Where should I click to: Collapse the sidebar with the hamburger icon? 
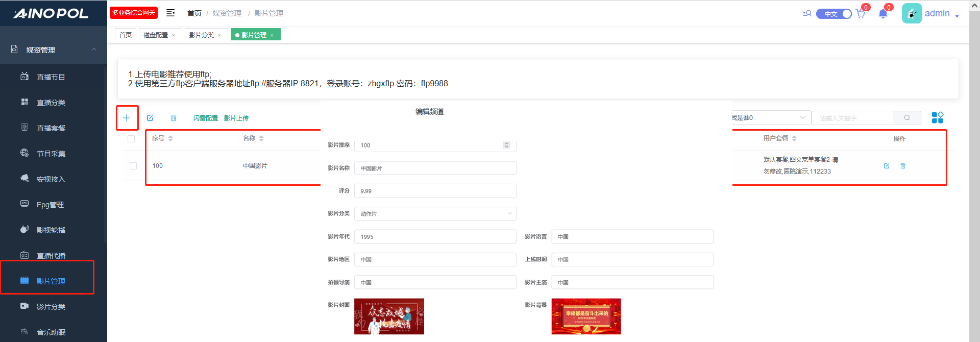pyautogui.click(x=170, y=13)
